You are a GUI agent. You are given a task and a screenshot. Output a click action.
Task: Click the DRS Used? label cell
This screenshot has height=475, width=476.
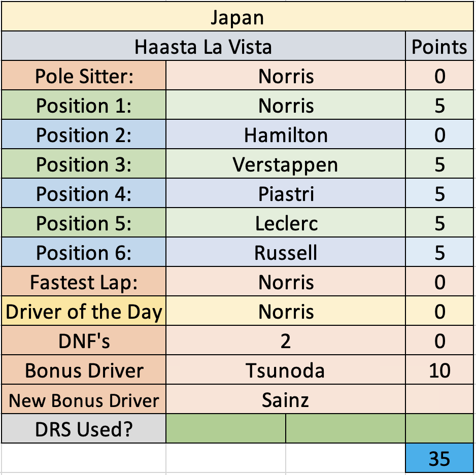pyautogui.click(x=84, y=428)
